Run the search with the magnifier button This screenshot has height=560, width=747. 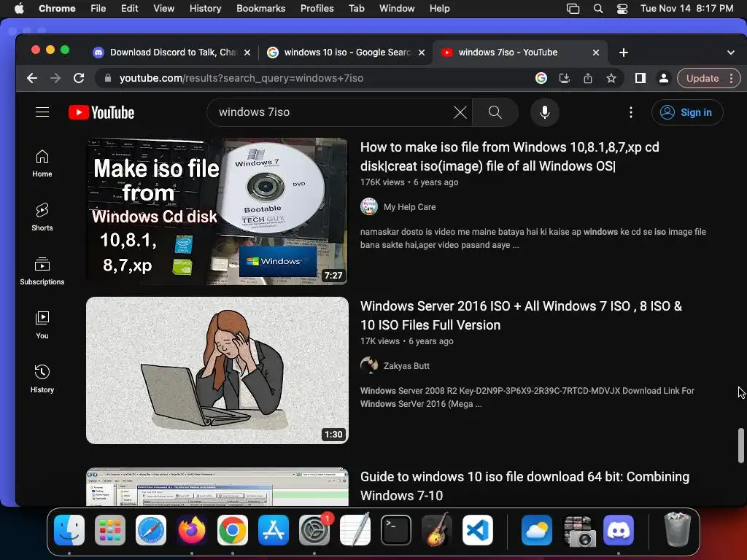click(x=495, y=112)
